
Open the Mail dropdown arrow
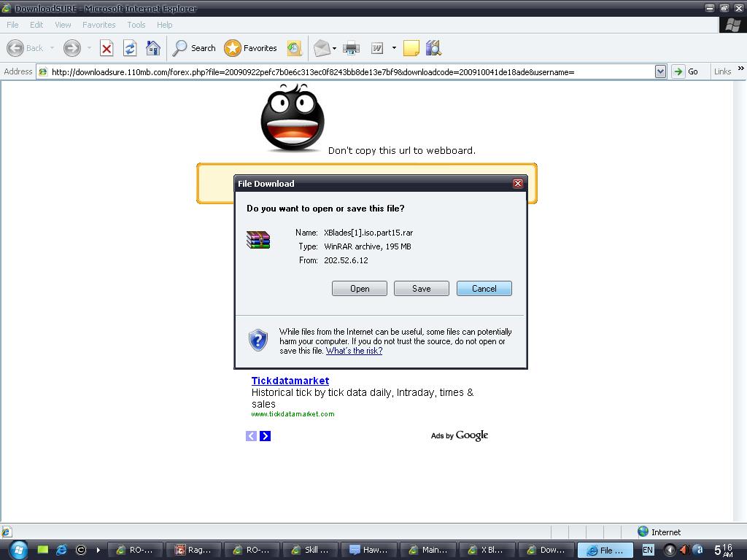pyautogui.click(x=334, y=48)
